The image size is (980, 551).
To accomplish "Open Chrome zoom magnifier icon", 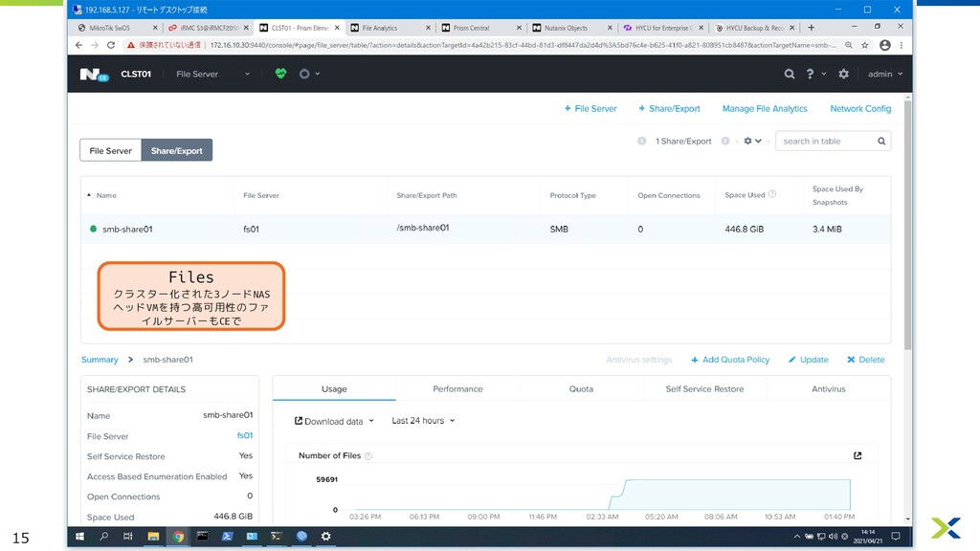I will [x=849, y=45].
